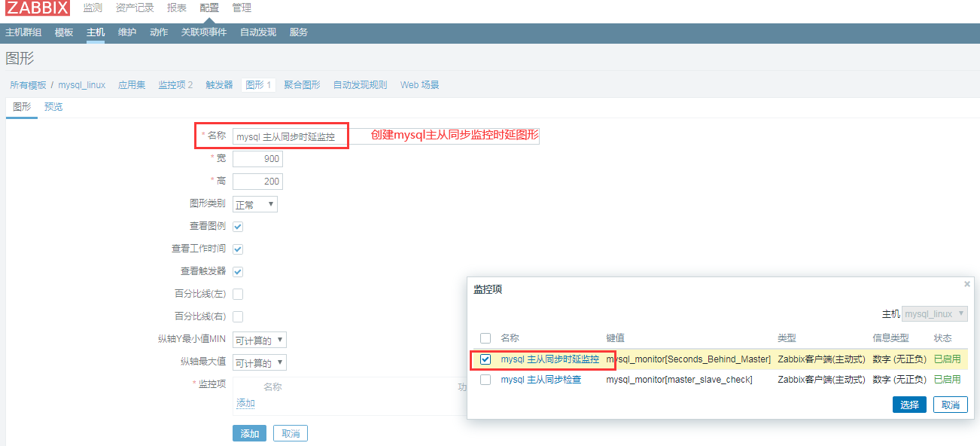Click the blue 添加 submit button

click(249, 433)
